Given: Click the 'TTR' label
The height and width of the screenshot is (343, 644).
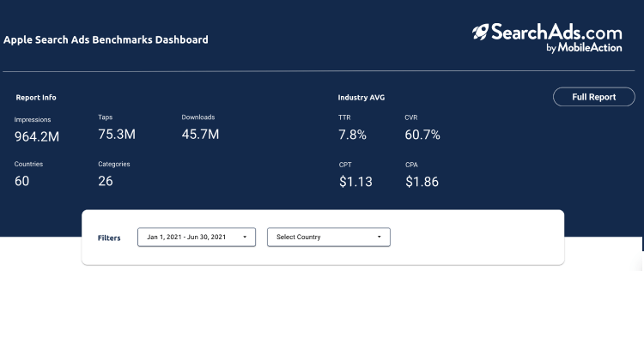Looking at the screenshot, I should pos(344,117).
